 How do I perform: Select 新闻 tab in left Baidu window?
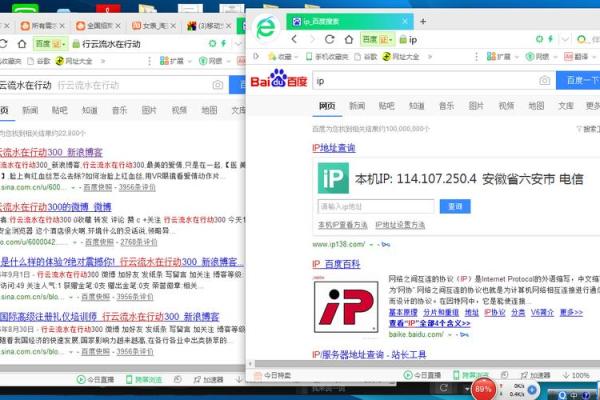click(x=30, y=111)
